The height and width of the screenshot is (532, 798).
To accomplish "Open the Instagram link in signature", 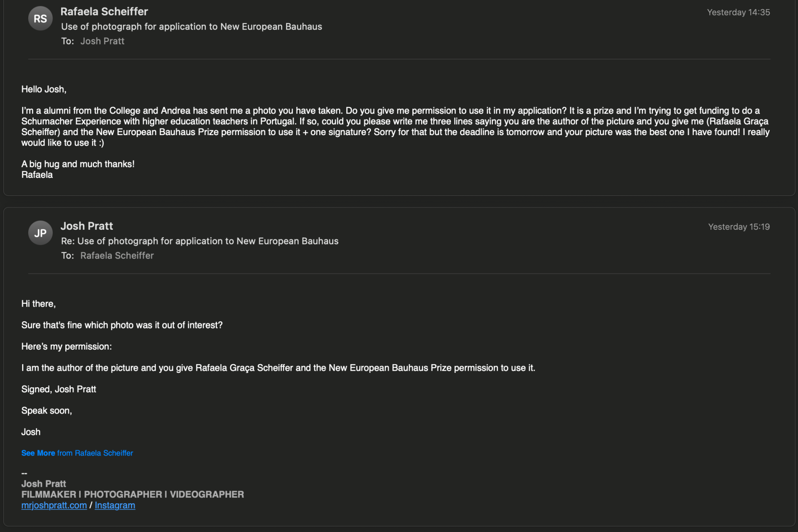I will pos(115,505).
